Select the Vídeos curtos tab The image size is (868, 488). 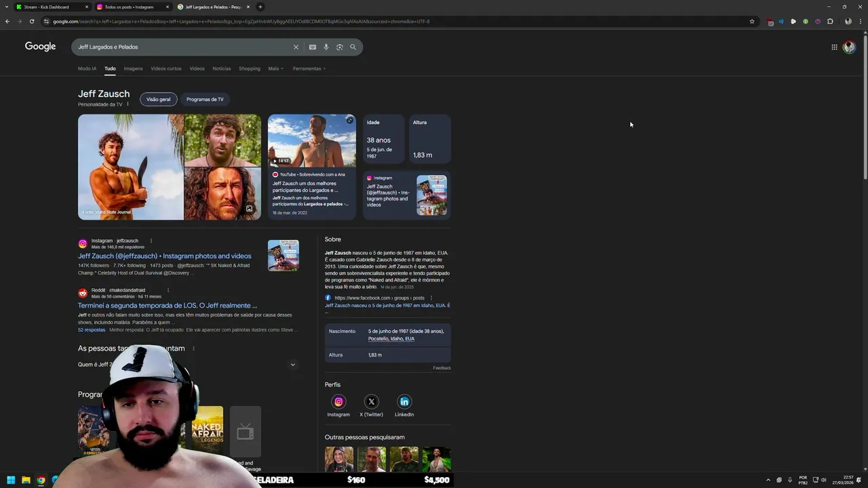pyautogui.click(x=166, y=68)
